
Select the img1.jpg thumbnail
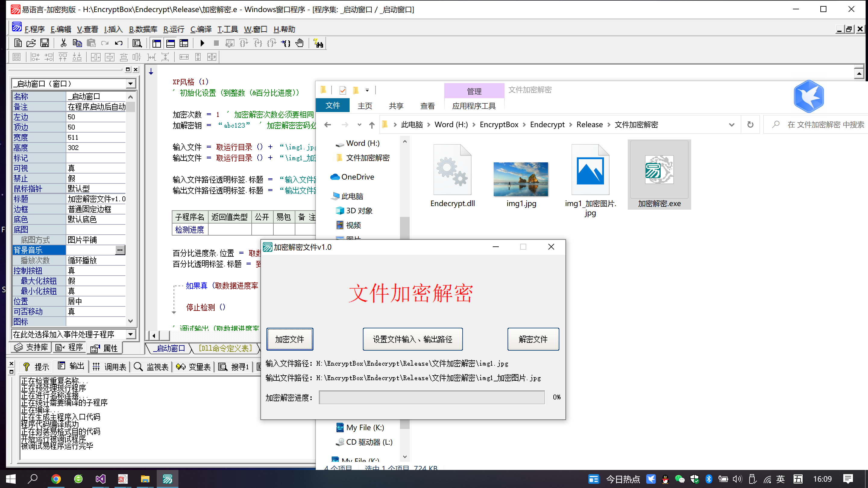(x=521, y=179)
